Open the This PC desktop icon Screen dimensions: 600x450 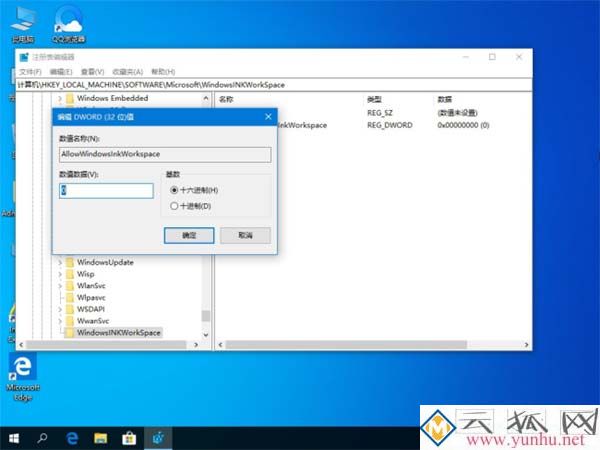pos(23,24)
